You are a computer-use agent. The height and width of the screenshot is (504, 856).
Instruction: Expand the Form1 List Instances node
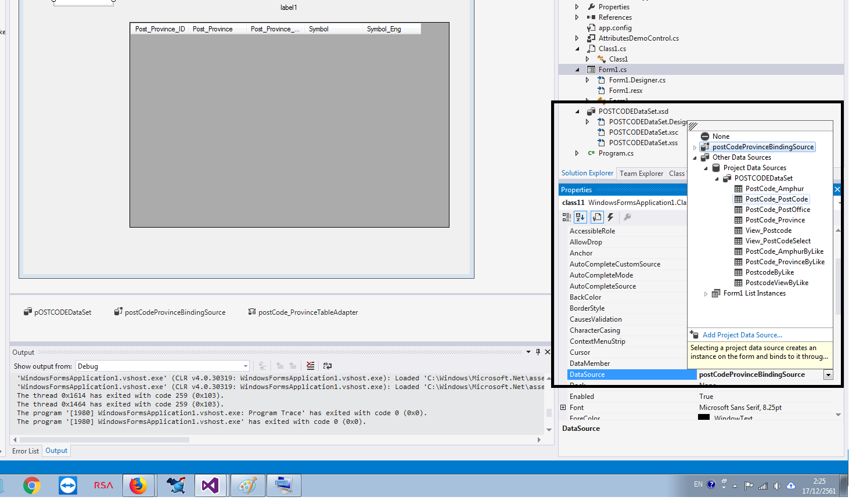coord(706,294)
